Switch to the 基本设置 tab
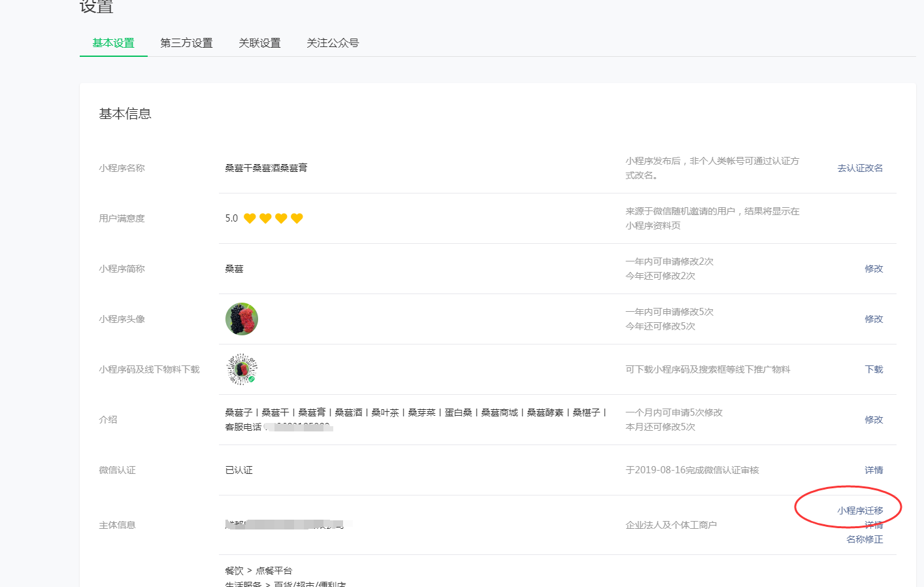The width and height of the screenshot is (924, 587). click(113, 43)
